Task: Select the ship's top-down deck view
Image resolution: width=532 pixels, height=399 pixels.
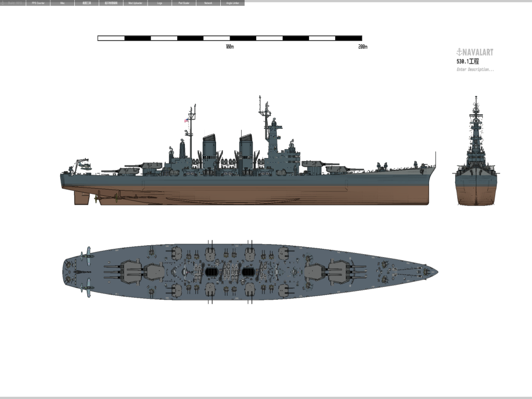Action: click(x=250, y=272)
